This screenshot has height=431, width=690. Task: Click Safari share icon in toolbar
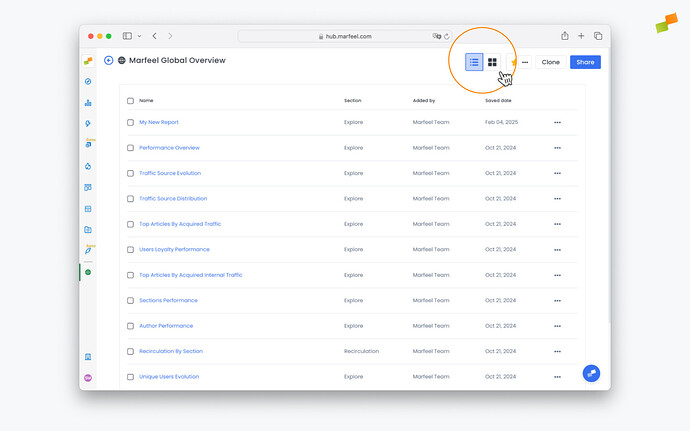coord(565,36)
